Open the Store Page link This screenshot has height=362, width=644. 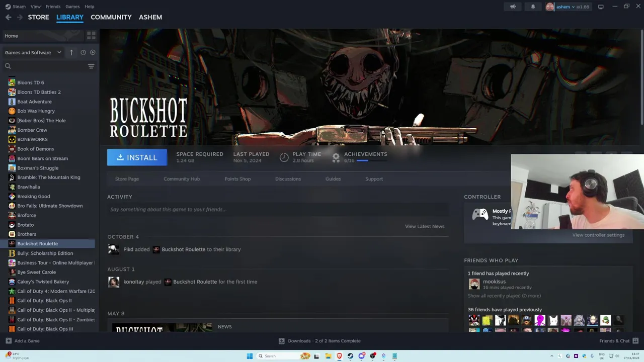pyautogui.click(x=127, y=179)
